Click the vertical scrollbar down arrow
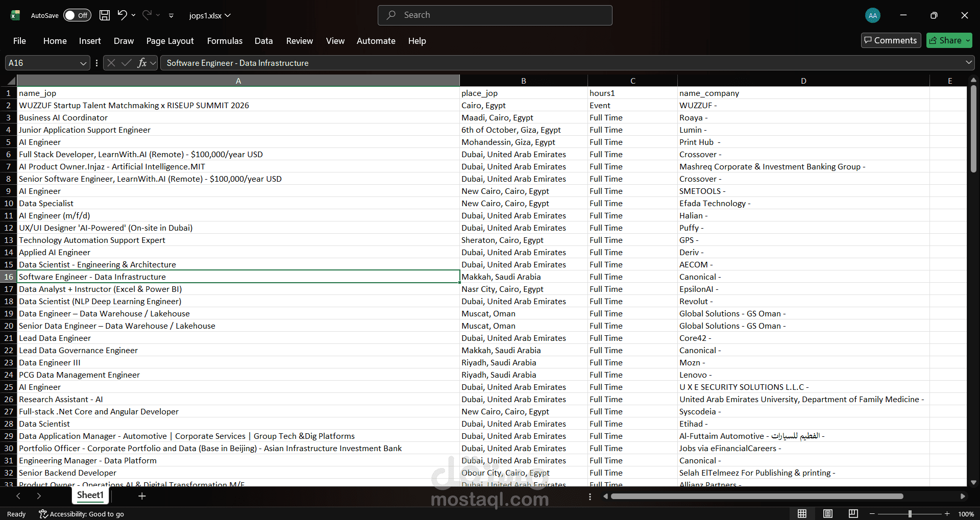This screenshot has width=980, height=520. [x=973, y=482]
